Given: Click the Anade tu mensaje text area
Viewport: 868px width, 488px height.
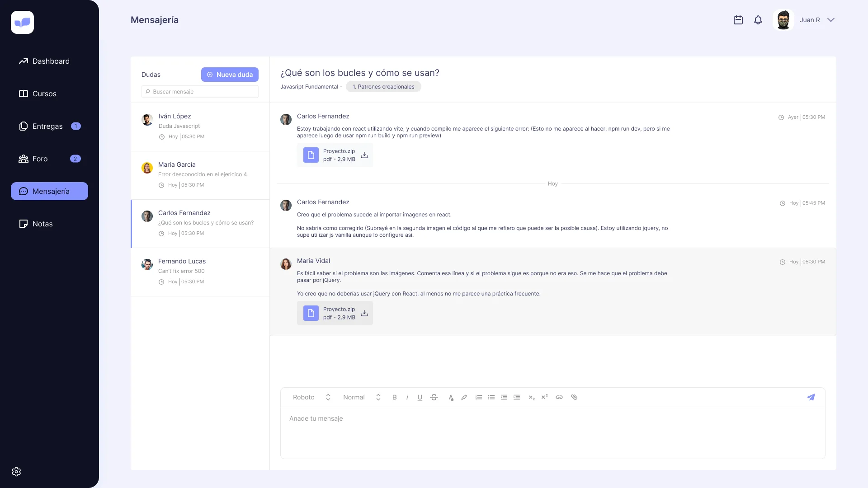Looking at the screenshot, I should [x=552, y=432].
